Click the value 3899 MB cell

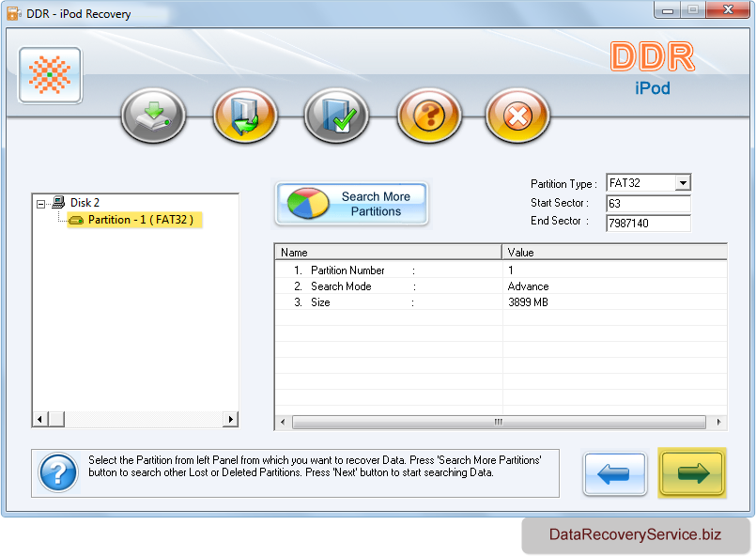528,302
